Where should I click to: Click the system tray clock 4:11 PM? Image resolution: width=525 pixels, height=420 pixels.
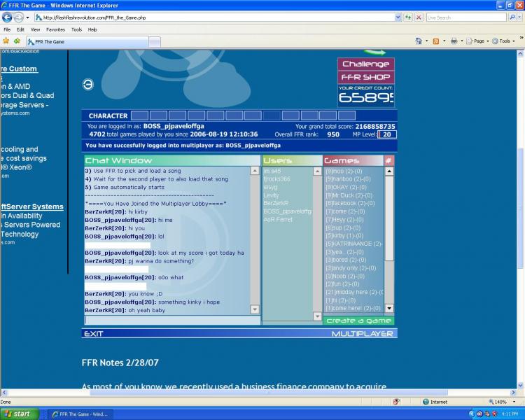coord(510,414)
